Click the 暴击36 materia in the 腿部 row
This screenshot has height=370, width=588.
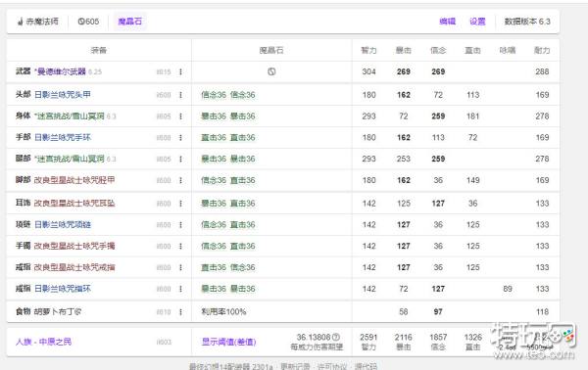(228, 160)
